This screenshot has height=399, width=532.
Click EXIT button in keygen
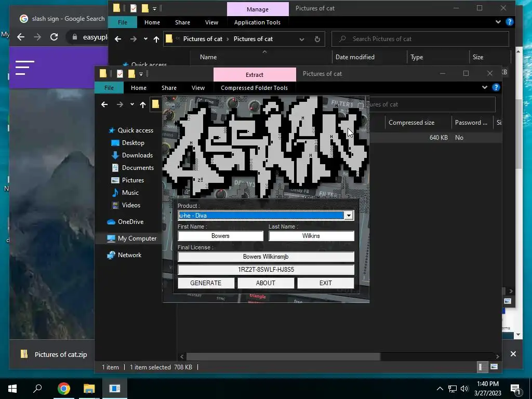point(326,283)
